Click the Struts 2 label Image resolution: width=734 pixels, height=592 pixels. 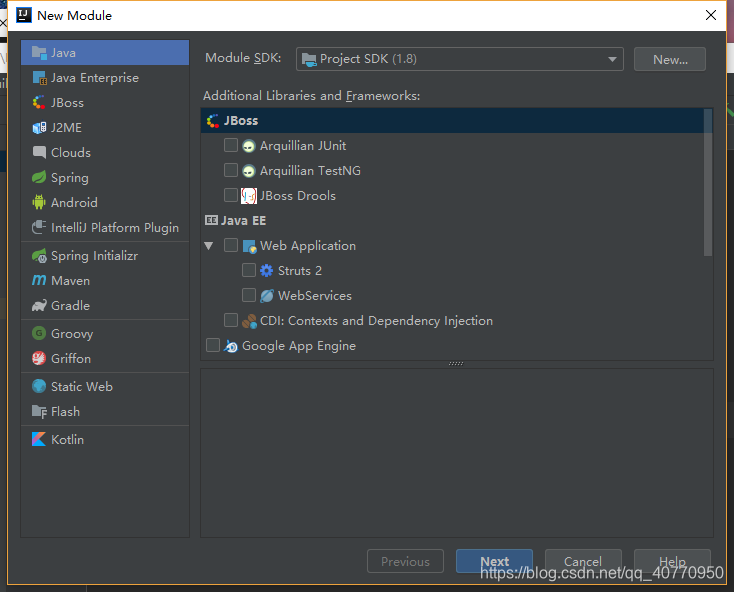click(x=300, y=270)
